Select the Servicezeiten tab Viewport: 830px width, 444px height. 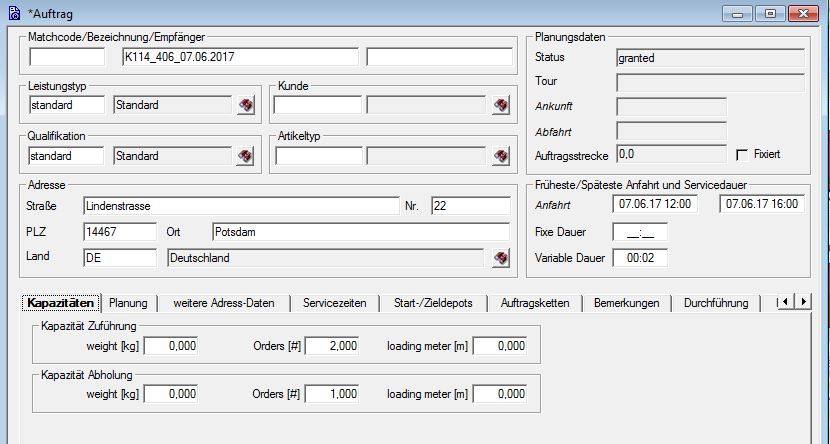[x=334, y=303]
